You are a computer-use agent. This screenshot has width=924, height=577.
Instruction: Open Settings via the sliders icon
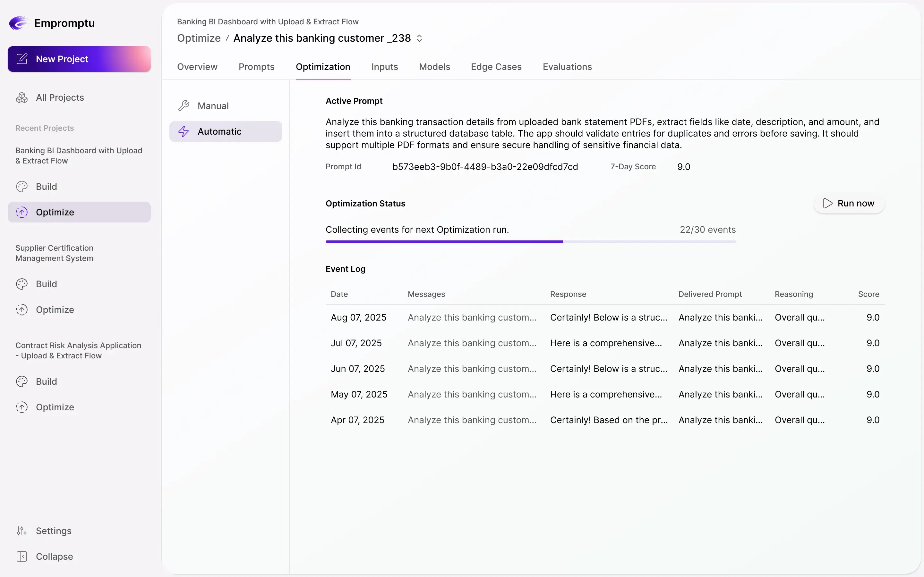pyautogui.click(x=22, y=531)
